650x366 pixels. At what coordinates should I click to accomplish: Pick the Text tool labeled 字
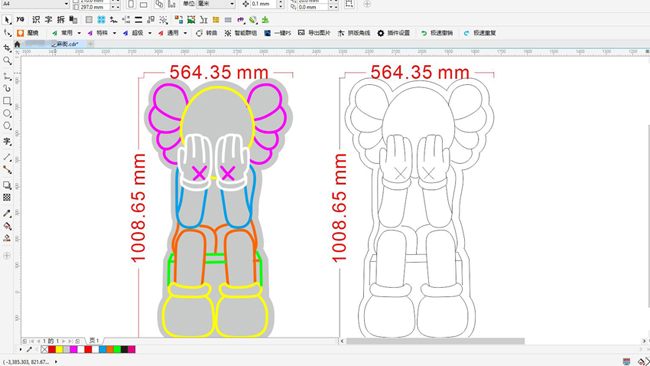click(7, 142)
